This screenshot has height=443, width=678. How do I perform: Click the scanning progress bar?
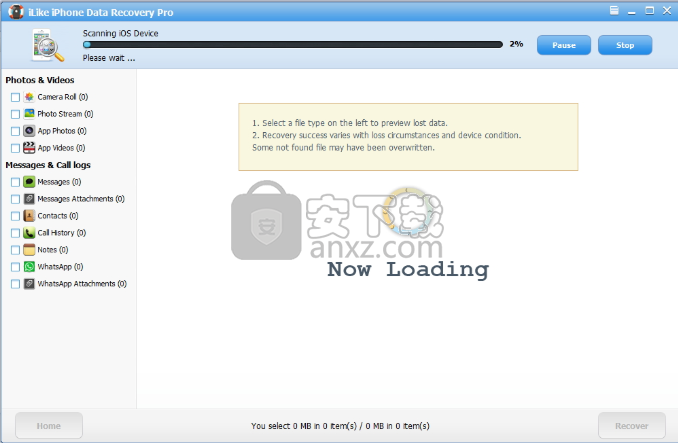(293, 44)
